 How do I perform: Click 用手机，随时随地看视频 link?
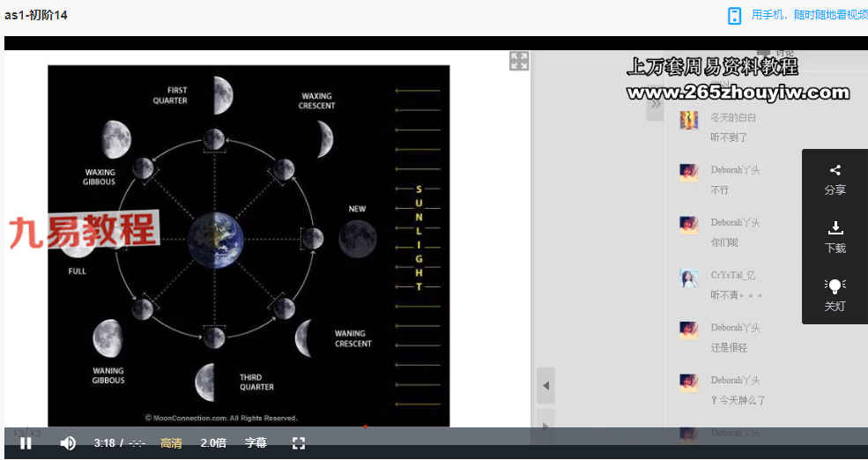(x=809, y=15)
